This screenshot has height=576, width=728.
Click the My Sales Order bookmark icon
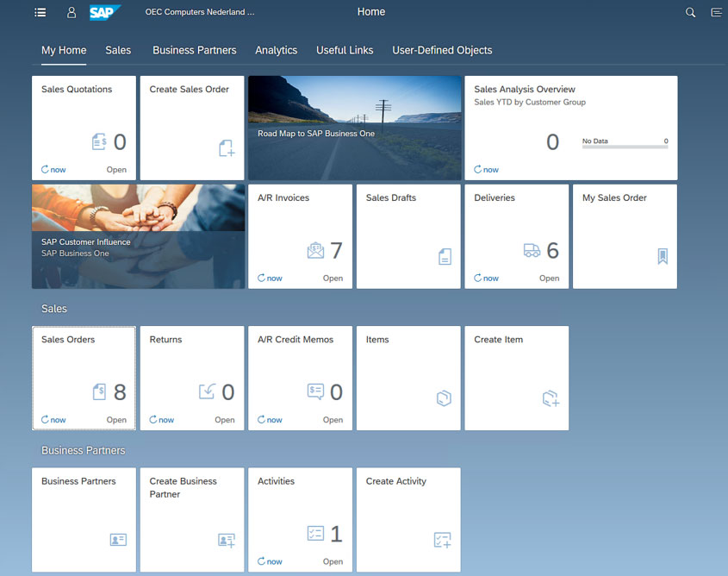663,256
